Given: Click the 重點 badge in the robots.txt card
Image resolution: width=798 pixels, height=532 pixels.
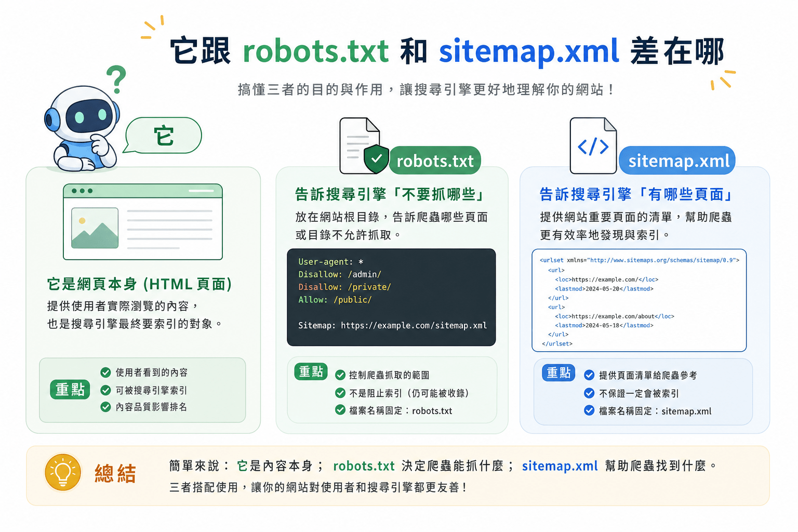Looking at the screenshot, I should pyautogui.click(x=311, y=371).
